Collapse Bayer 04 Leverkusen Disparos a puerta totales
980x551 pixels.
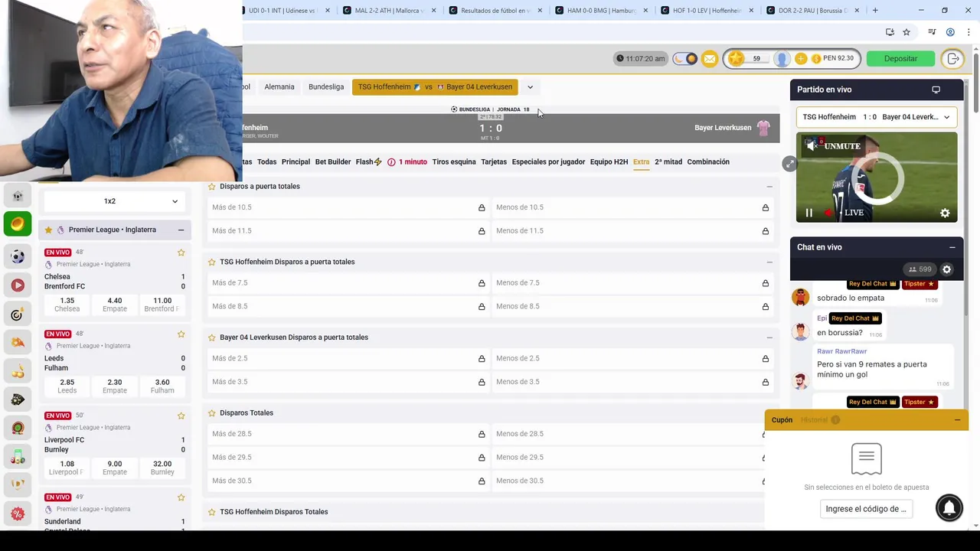click(x=769, y=337)
